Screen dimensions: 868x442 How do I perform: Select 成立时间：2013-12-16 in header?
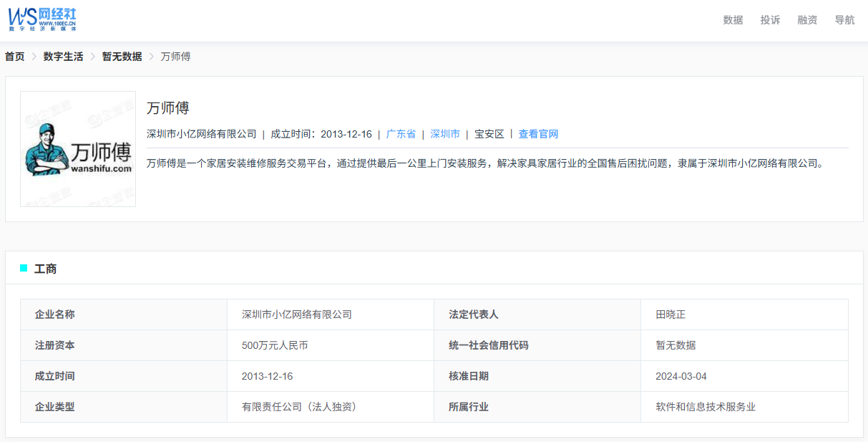click(321, 134)
